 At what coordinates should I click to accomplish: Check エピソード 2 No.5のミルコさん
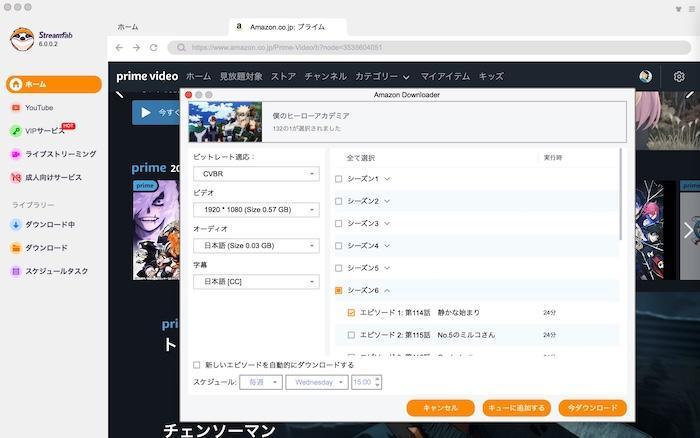click(x=351, y=335)
